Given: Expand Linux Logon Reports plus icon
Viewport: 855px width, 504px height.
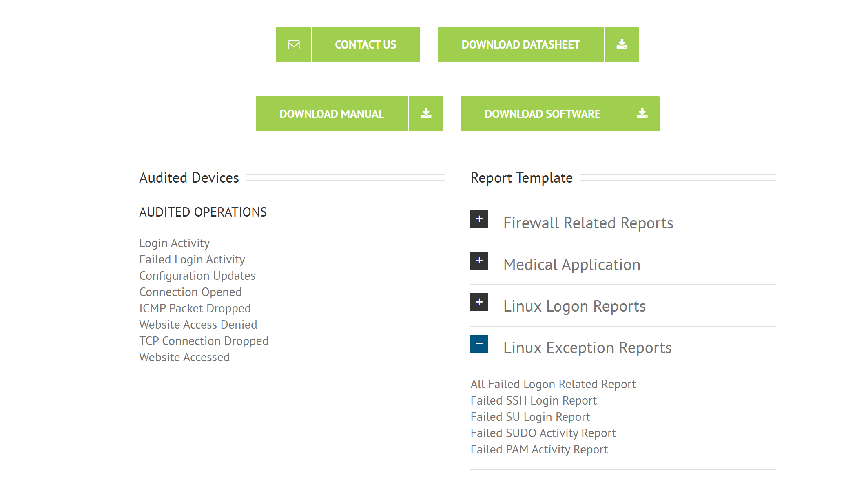Looking at the screenshot, I should click(479, 302).
